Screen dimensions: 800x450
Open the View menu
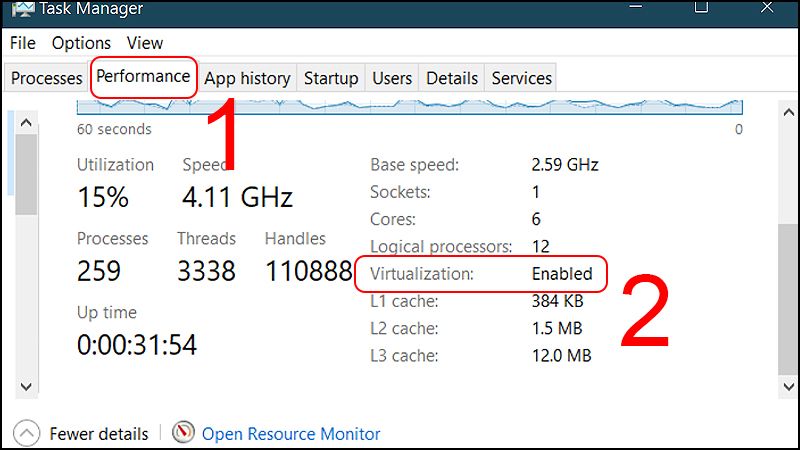click(145, 43)
